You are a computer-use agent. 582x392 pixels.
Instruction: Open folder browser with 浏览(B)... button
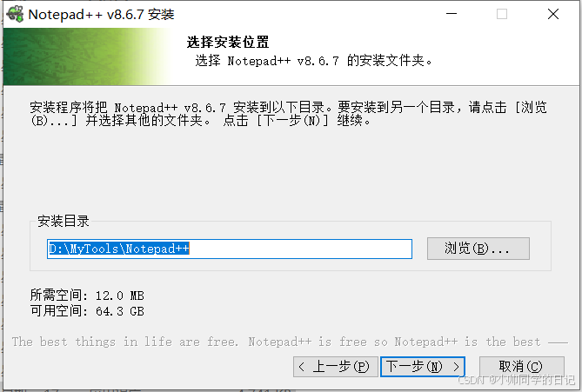tap(478, 249)
